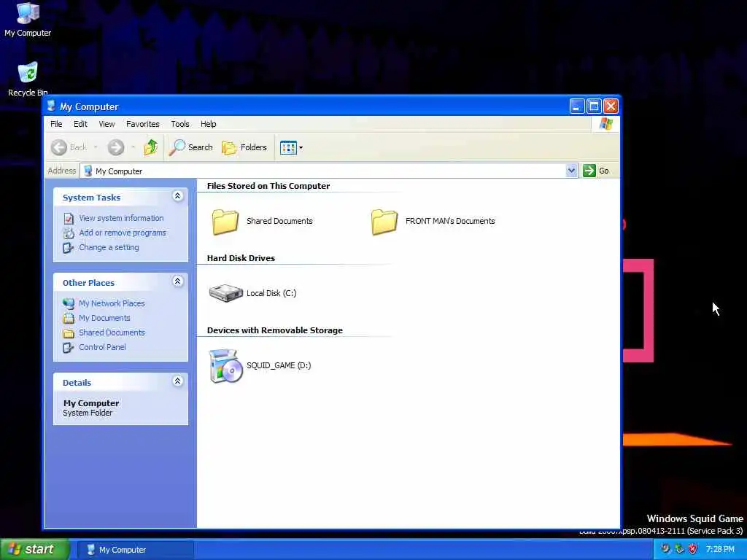Open the Views dropdown button
747x560 pixels.
292,147
